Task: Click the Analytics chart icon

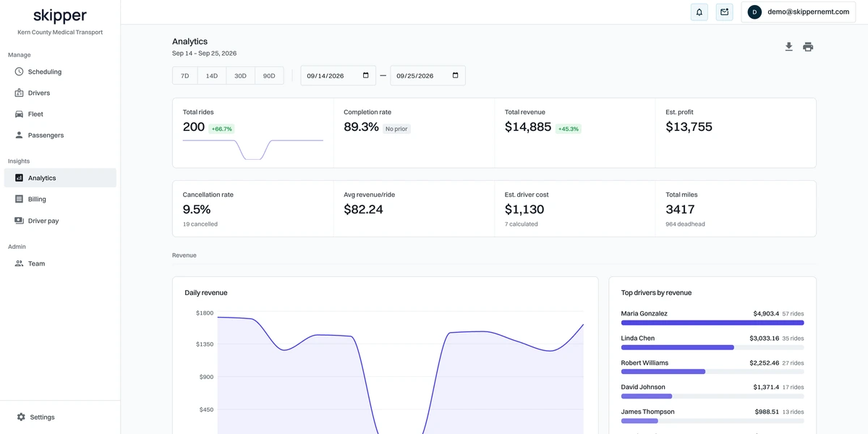Action: (x=20, y=178)
